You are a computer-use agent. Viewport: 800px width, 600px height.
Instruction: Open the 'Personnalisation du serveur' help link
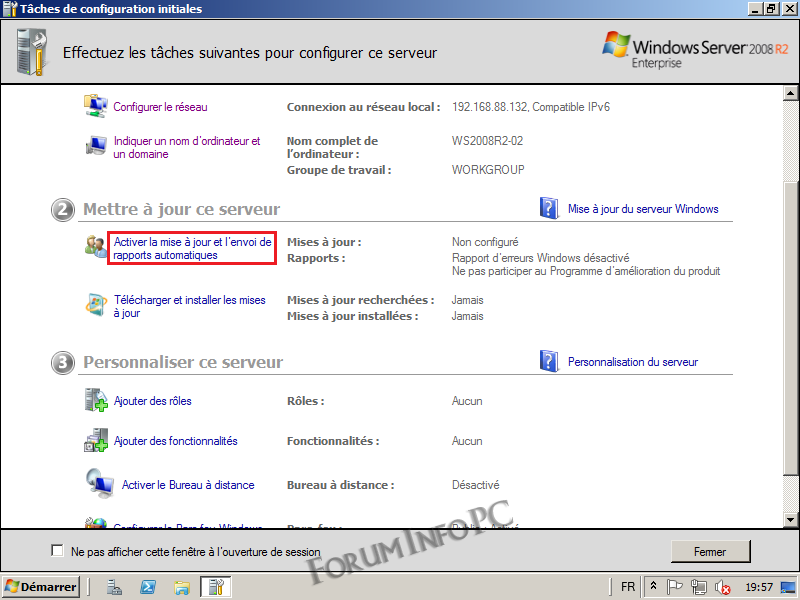[633, 362]
